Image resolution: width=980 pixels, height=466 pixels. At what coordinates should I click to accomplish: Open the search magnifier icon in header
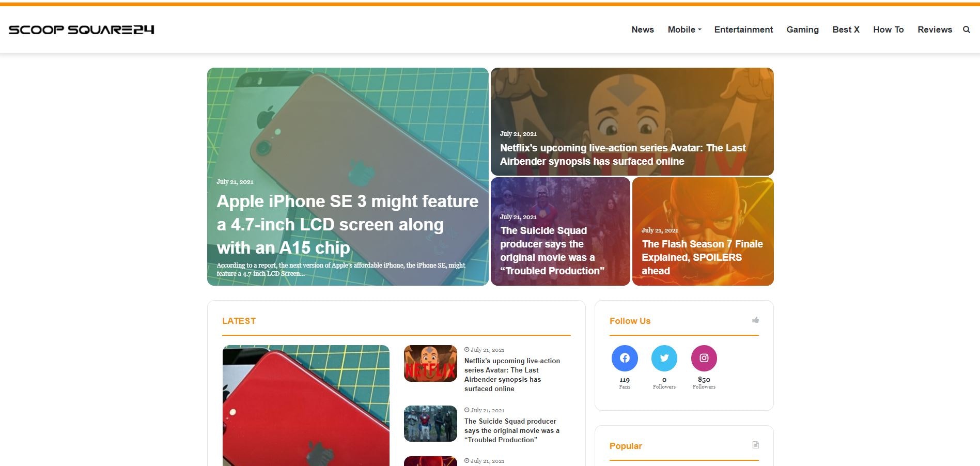(966, 29)
